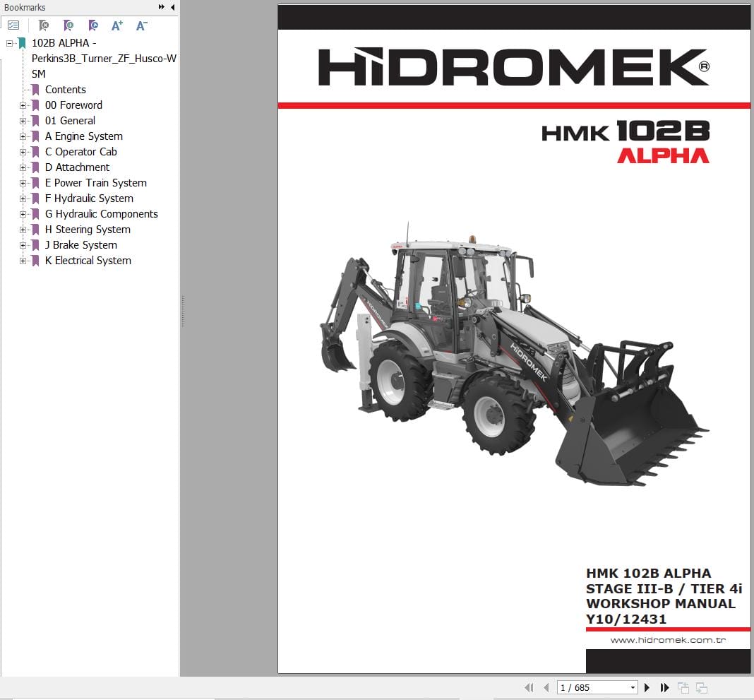Decrease bookmark text size with A- icon
Image resolution: width=754 pixels, height=700 pixels.
pos(142,25)
